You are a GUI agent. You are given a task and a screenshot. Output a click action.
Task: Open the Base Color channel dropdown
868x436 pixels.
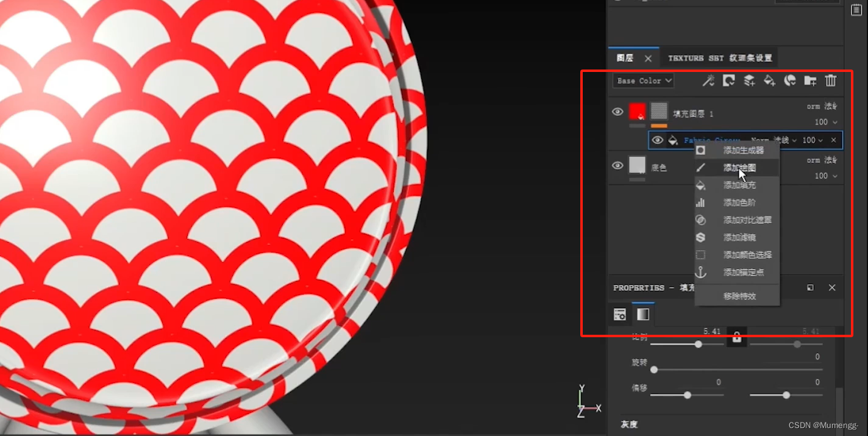[643, 80]
